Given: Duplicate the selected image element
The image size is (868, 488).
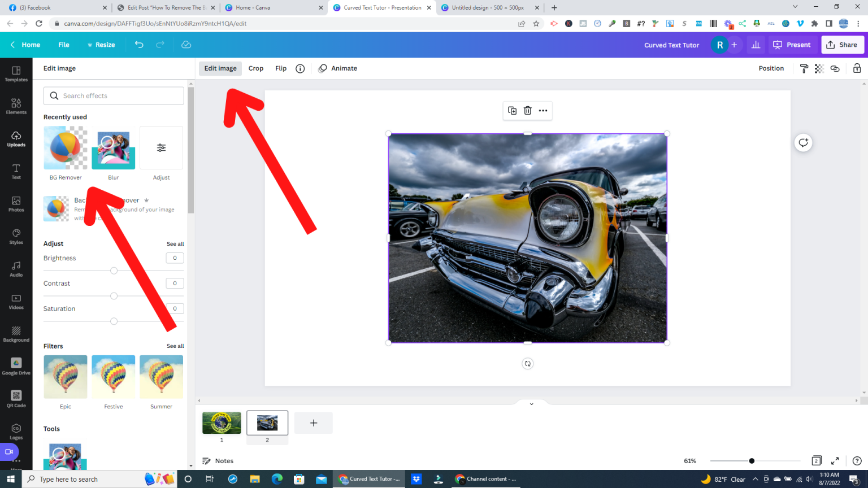Looking at the screenshot, I should [x=512, y=110].
